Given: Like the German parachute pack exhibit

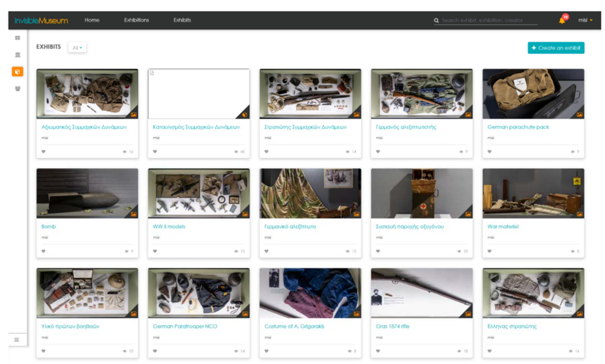Looking at the screenshot, I should pyautogui.click(x=489, y=152).
